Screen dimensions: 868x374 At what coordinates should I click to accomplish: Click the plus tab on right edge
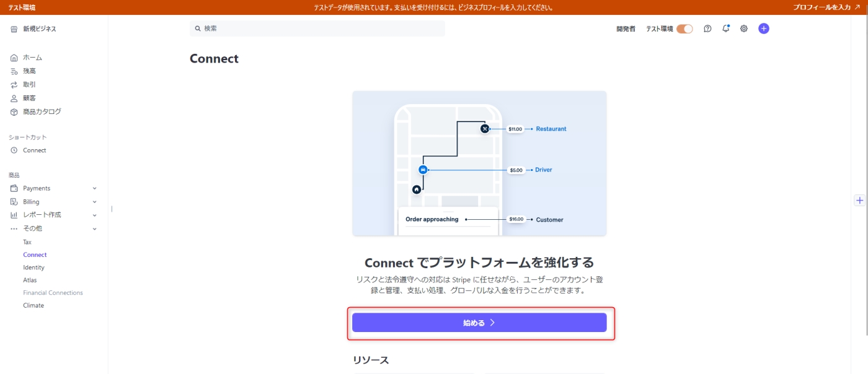(x=859, y=201)
